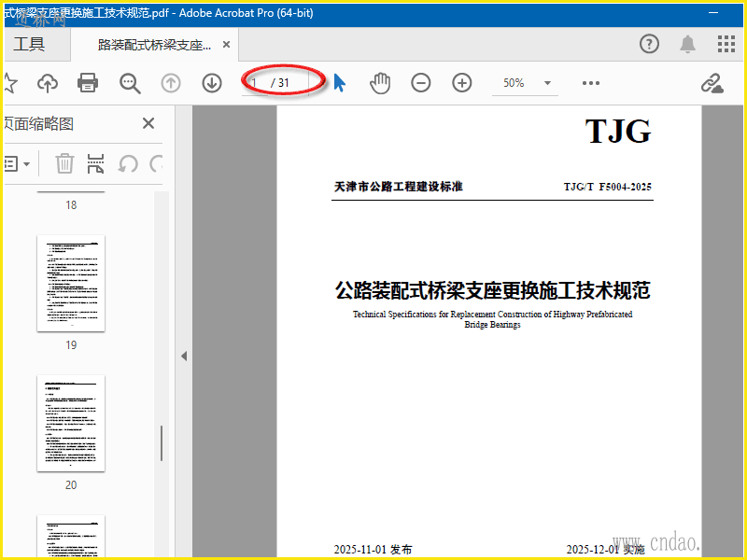Image resolution: width=747 pixels, height=560 pixels.
Task: Rotate pages counterclockwise
Action: (x=128, y=163)
